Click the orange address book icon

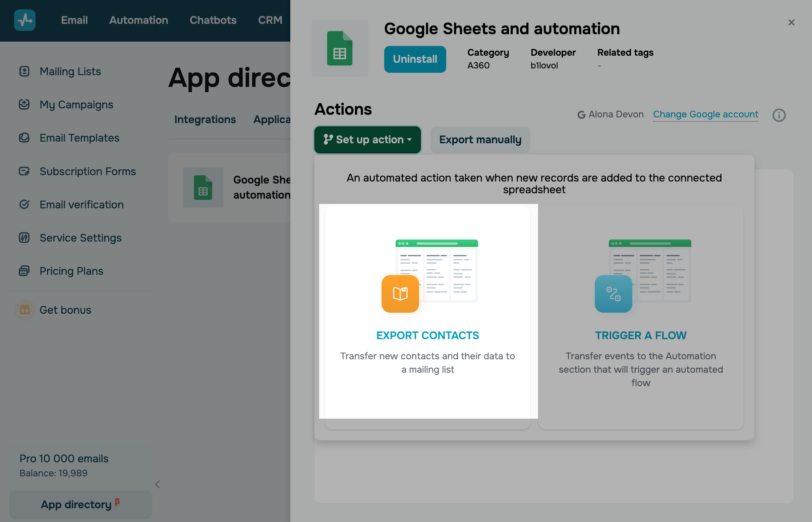tap(400, 294)
